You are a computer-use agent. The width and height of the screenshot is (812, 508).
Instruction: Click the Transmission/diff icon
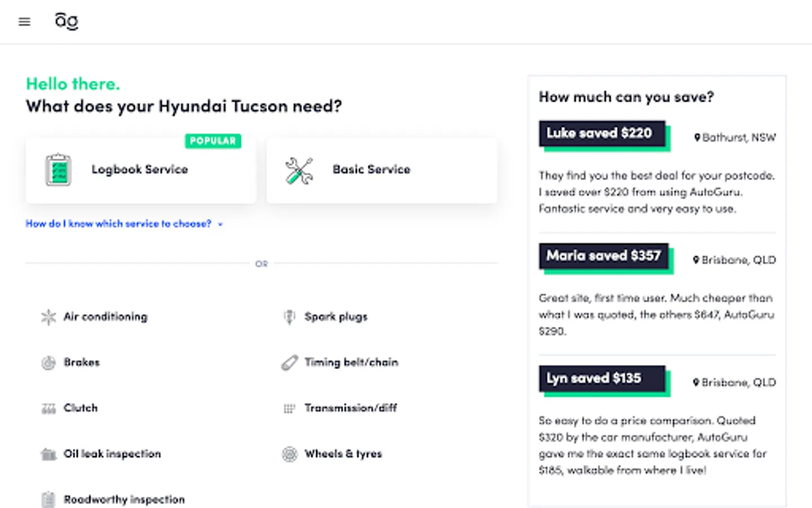289,409
